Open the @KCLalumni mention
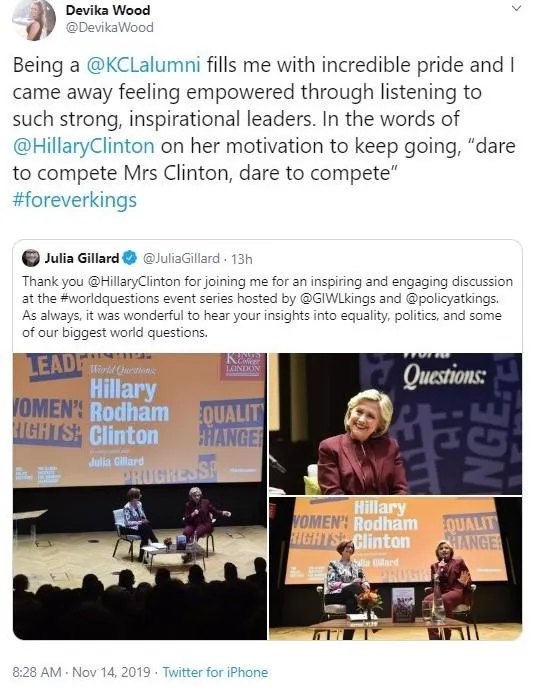The image size is (537, 691). click(x=143, y=65)
